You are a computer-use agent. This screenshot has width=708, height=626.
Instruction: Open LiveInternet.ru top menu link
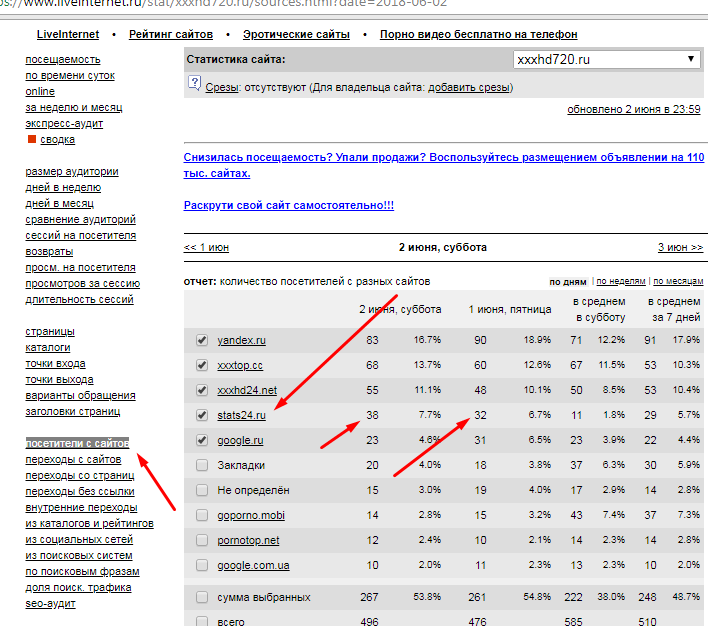click(x=68, y=35)
